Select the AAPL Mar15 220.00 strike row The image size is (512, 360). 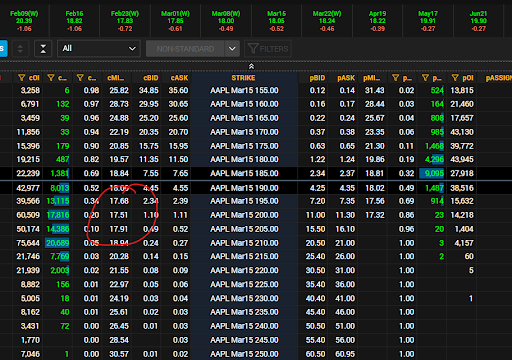pos(244,270)
